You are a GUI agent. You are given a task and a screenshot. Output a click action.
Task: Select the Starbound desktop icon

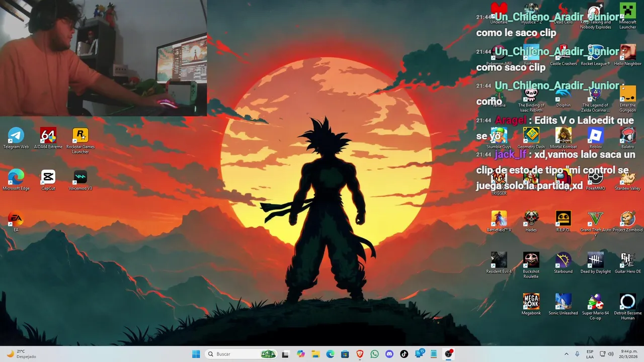tap(563, 263)
